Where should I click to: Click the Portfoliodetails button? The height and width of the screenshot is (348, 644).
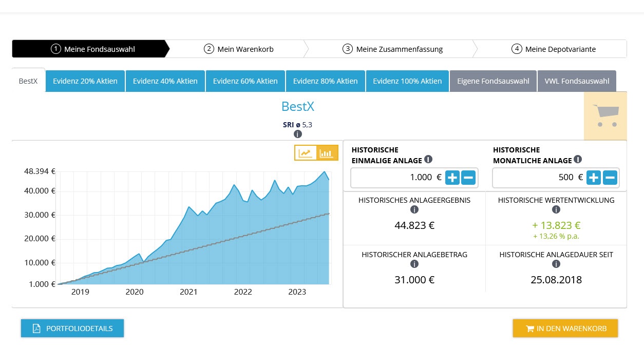[x=72, y=328]
